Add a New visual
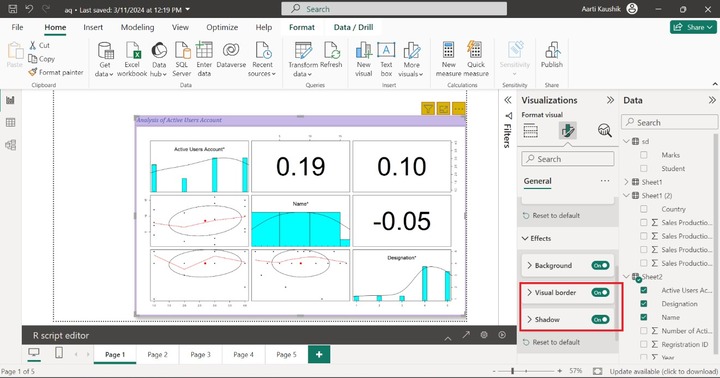720x378 pixels. pyautogui.click(x=363, y=59)
